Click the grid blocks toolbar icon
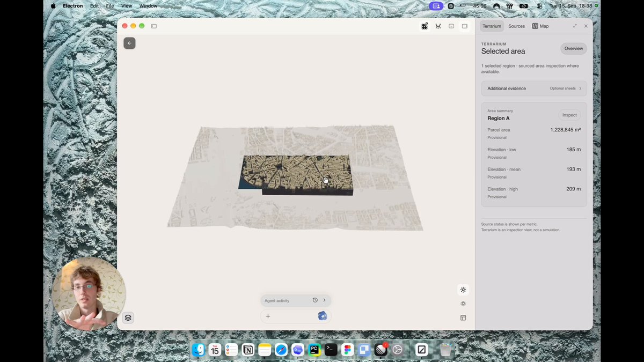644x362 pixels. pyautogui.click(x=425, y=26)
